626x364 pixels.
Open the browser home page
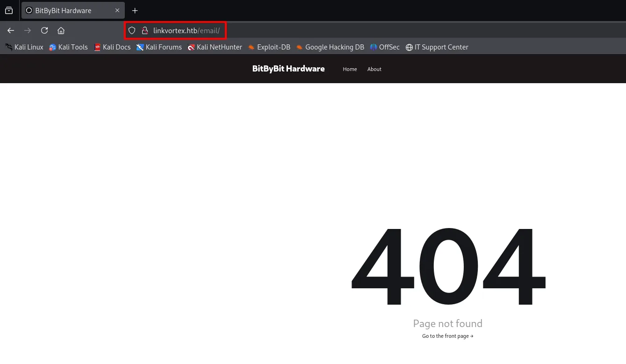[61, 30]
